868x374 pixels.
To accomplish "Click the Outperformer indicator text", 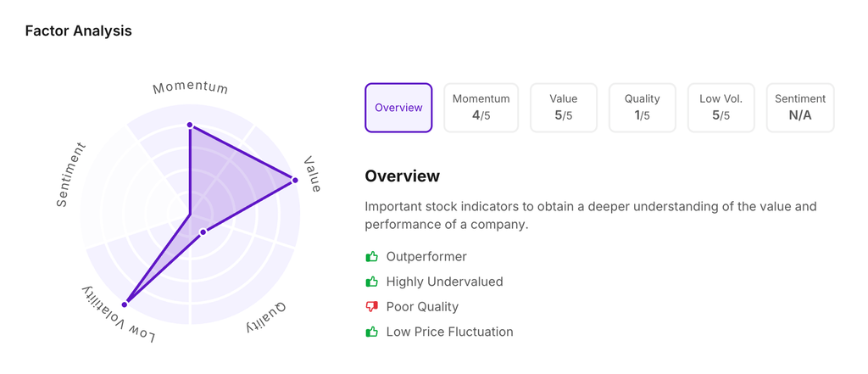I will point(426,256).
